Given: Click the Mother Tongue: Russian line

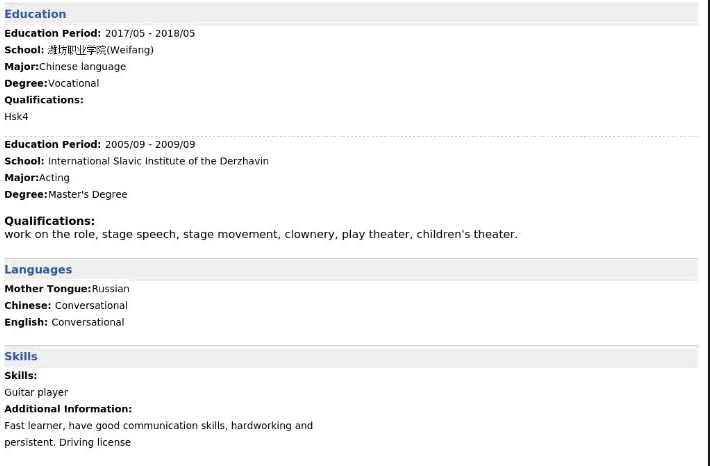Looking at the screenshot, I should click(x=67, y=289).
